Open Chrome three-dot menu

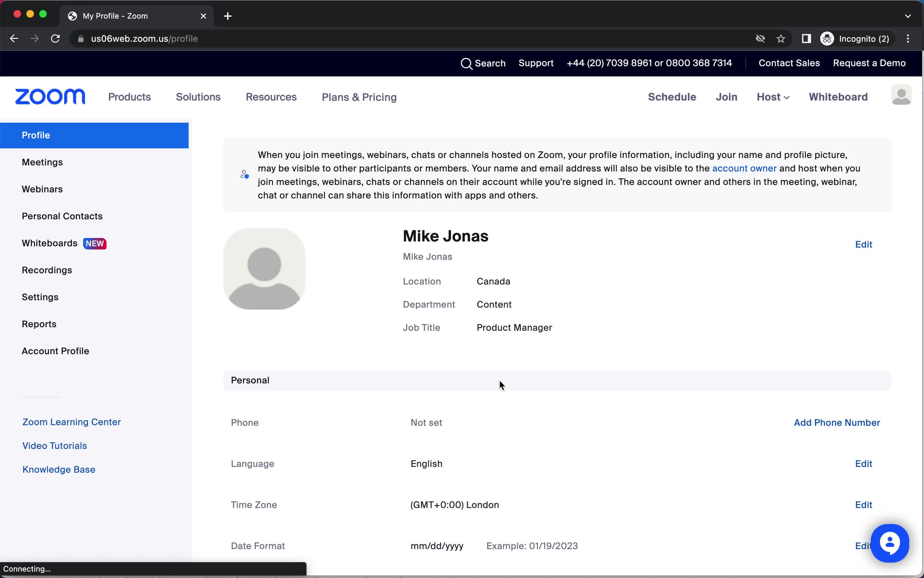(908, 39)
